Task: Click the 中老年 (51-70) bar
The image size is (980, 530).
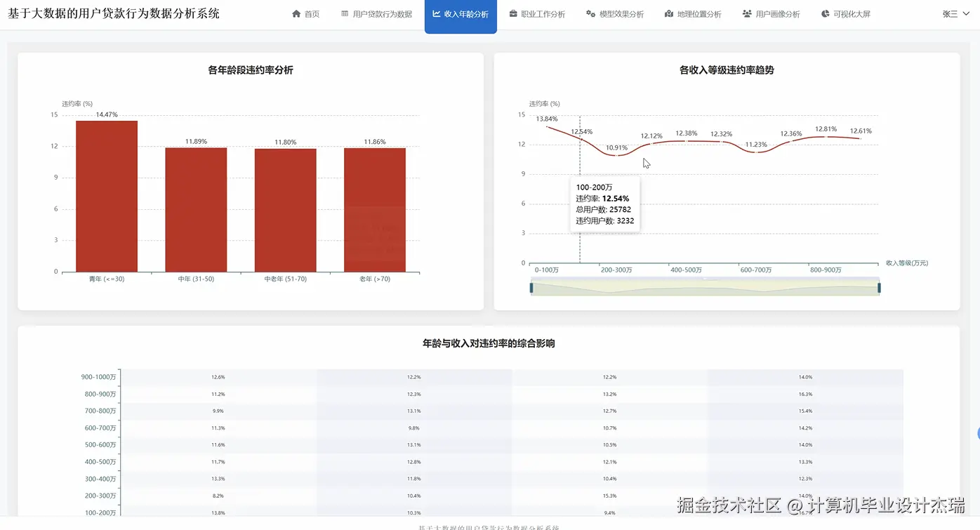Action: 285,211
